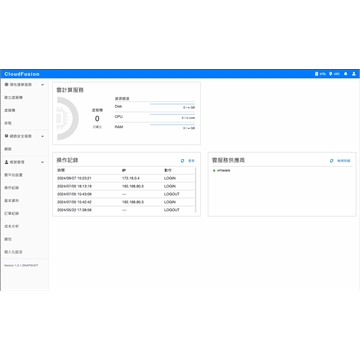Click the 操作記錄 table scrollbar
This screenshot has height=360, width=360.
(196, 190)
